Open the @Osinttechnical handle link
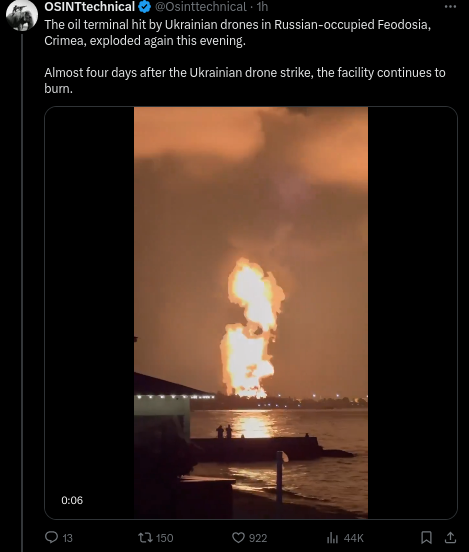The image size is (469, 552). [x=201, y=6]
